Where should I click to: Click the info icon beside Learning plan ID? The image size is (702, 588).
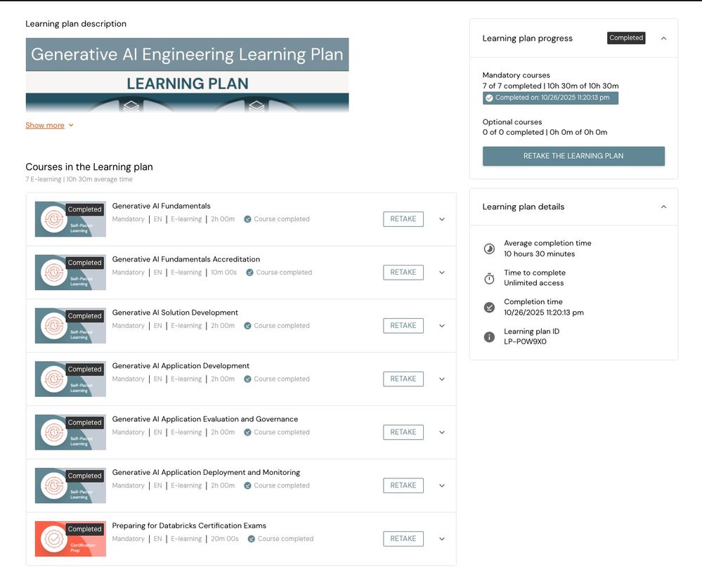[489, 337]
